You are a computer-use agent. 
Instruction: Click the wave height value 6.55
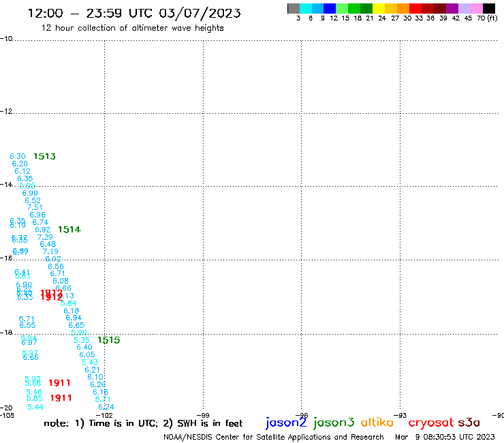(x=28, y=325)
